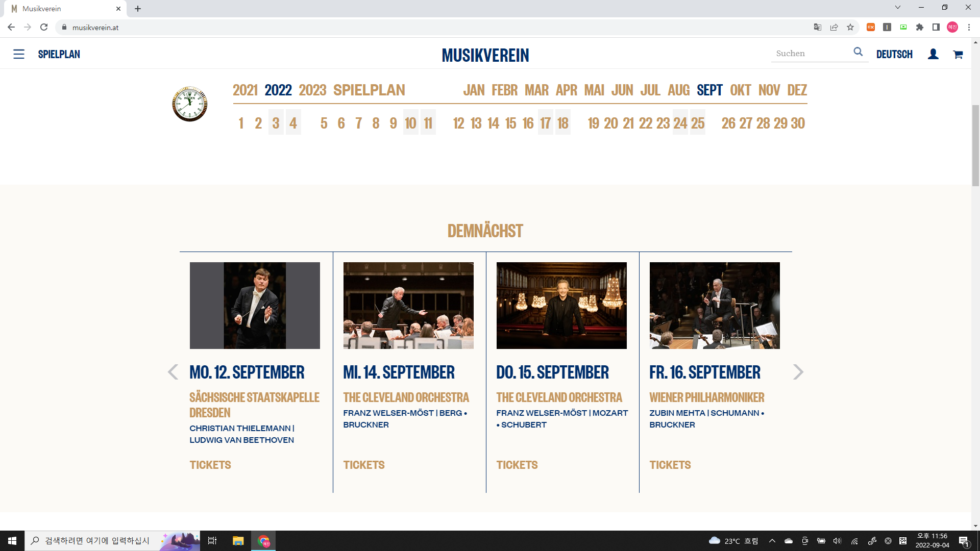Image resolution: width=980 pixels, height=551 pixels.
Task: Open a new browser tab
Action: [138, 9]
